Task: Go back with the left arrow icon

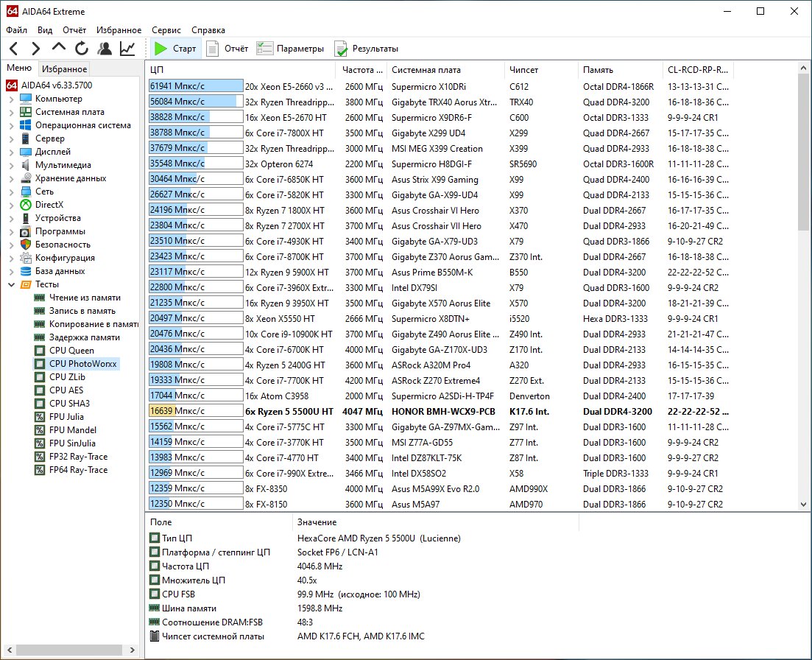Action: pyautogui.click(x=14, y=49)
